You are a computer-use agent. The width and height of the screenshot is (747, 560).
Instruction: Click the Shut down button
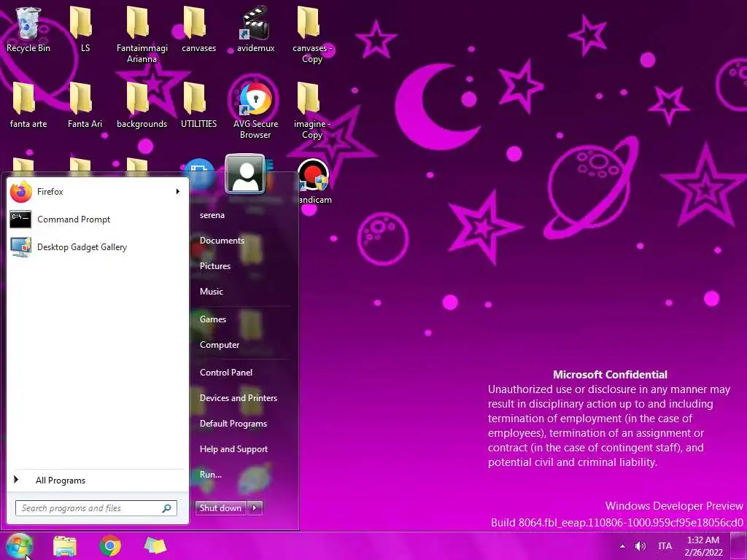(220, 508)
